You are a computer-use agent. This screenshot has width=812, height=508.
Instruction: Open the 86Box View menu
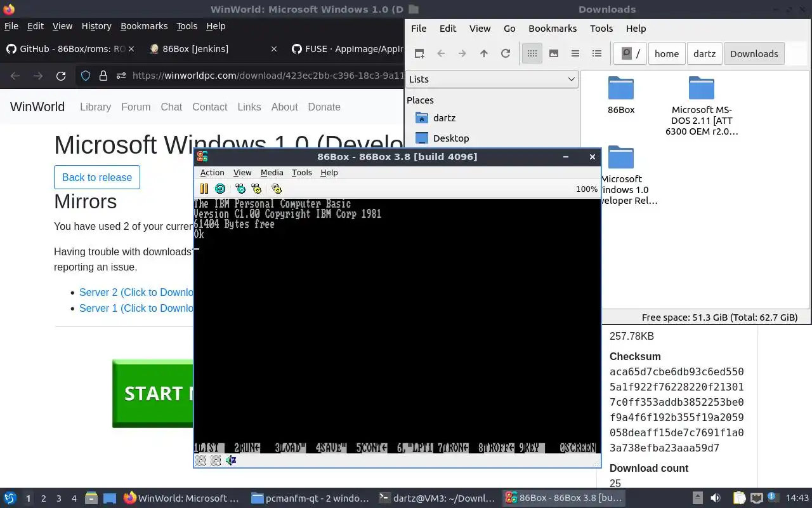click(x=242, y=173)
